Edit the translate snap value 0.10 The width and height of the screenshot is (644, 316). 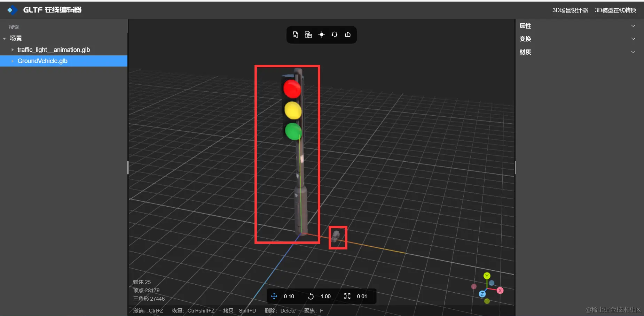pyautogui.click(x=289, y=296)
